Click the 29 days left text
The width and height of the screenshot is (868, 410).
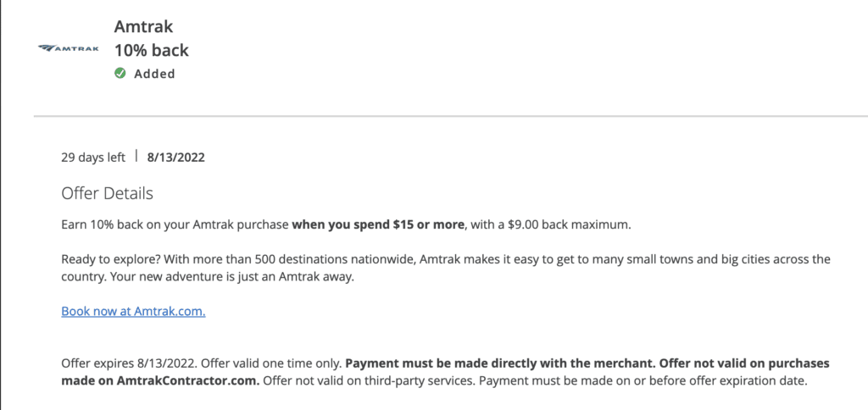tap(93, 158)
